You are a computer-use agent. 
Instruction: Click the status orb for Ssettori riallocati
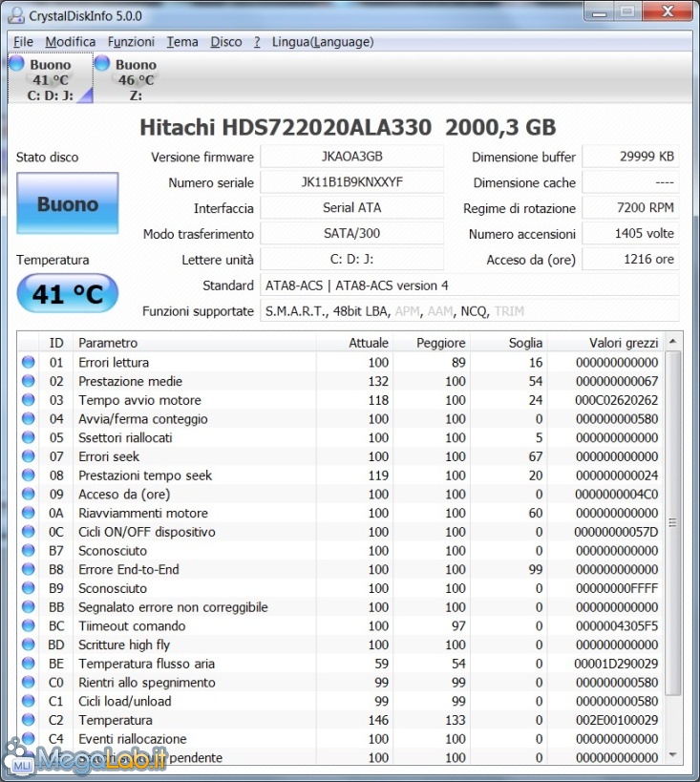coord(29,437)
